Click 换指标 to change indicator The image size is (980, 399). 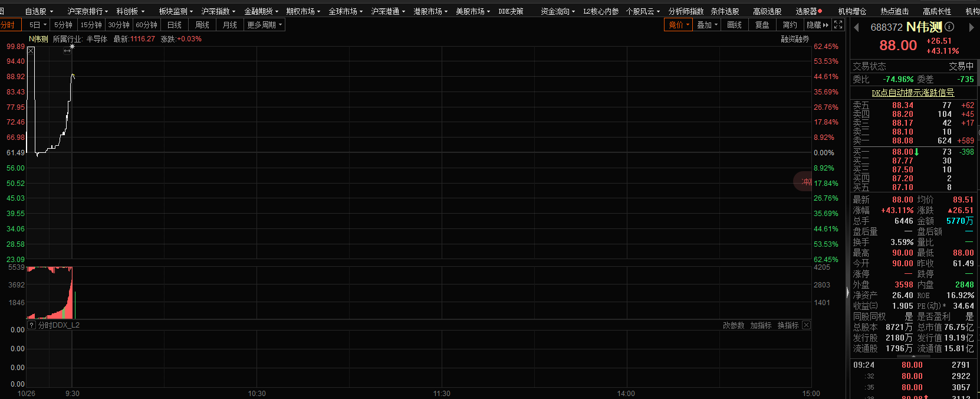click(788, 325)
